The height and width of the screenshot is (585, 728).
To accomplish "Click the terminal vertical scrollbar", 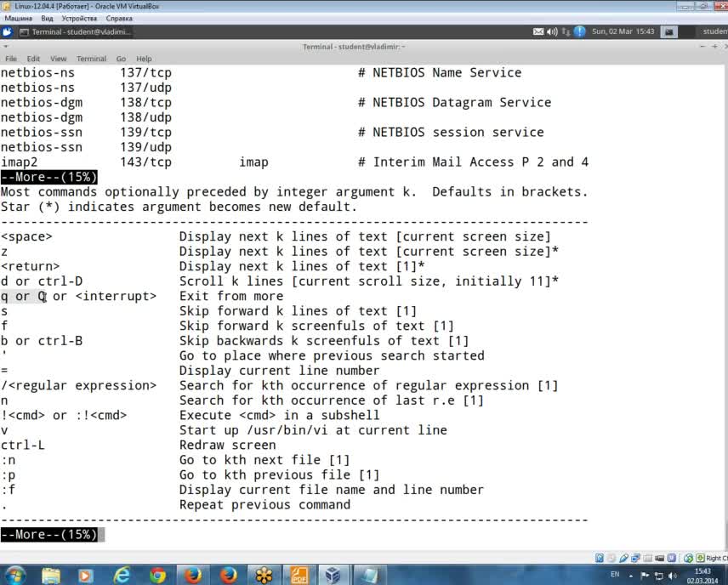I will pos(725,306).
